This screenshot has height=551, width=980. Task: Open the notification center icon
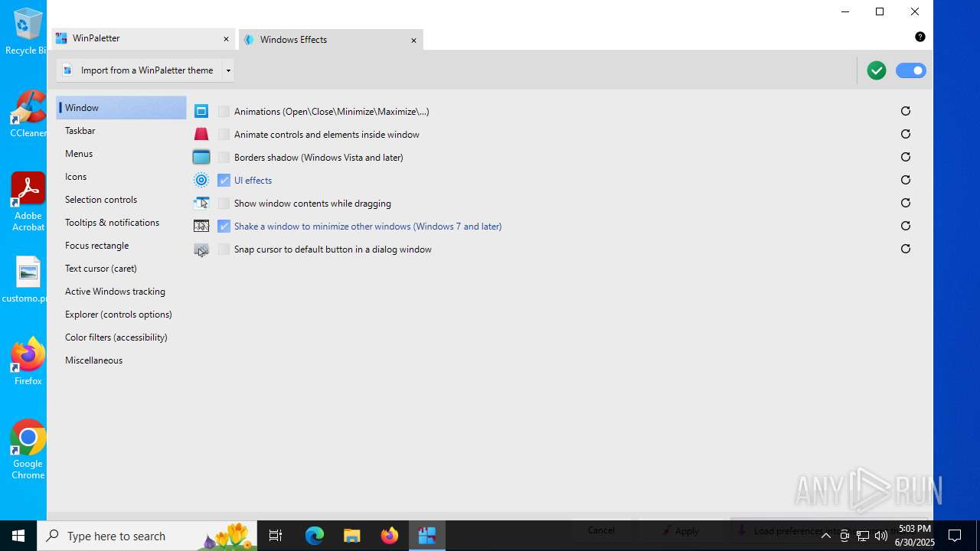coord(955,536)
